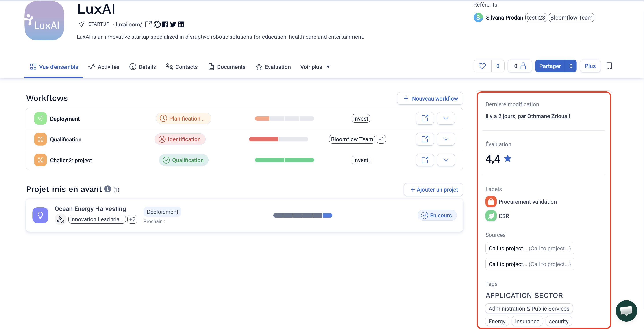644x329 pixels.
Task: Click the Deployment workflow progress bar
Action: (285, 119)
